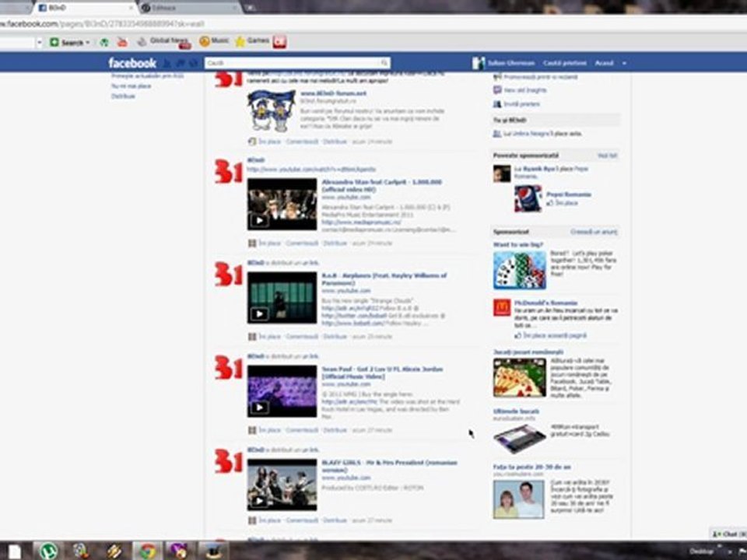Open Google Chrome from the taskbar
Image resolution: width=747 pixels, height=560 pixels.
click(x=147, y=551)
